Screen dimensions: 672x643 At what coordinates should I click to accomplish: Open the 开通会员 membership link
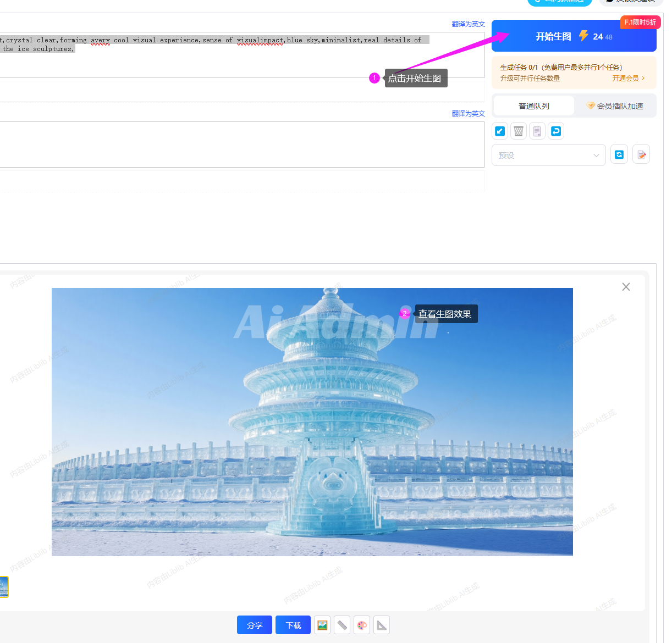pos(628,79)
